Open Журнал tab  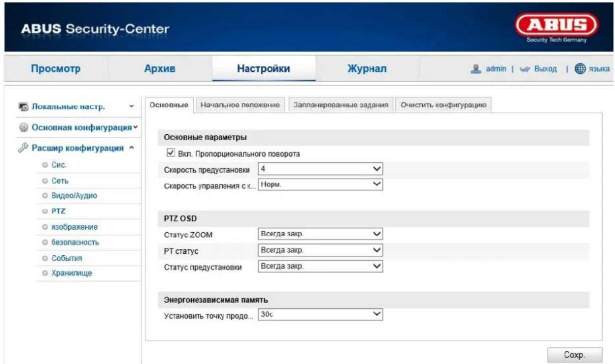click(x=367, y=69)
